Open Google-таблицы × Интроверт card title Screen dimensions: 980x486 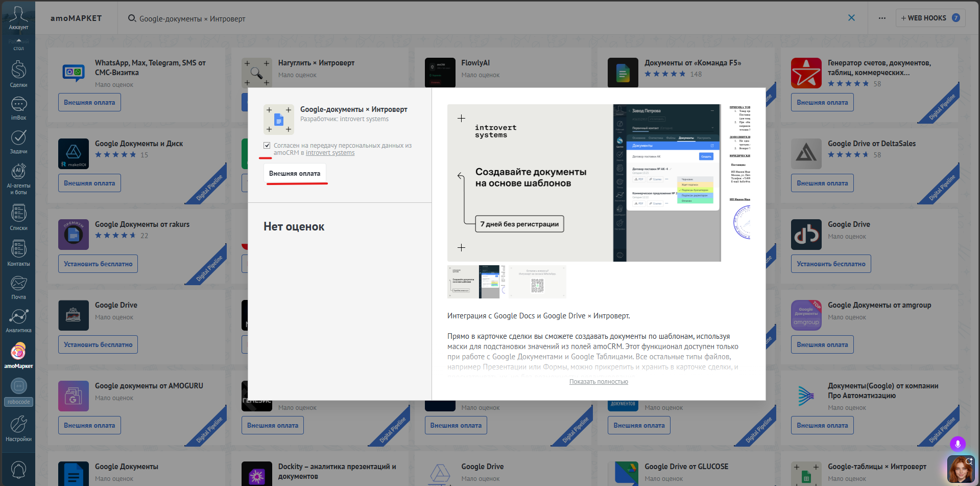877,467
